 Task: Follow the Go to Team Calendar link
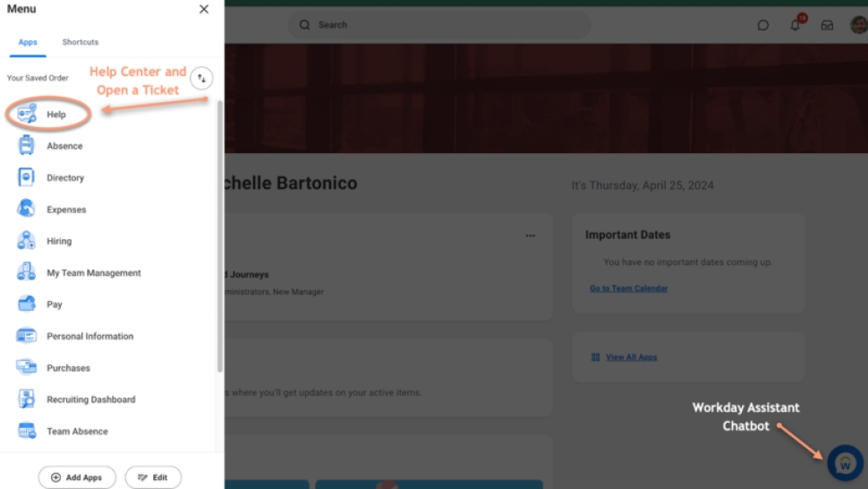[x=628, y=288]
